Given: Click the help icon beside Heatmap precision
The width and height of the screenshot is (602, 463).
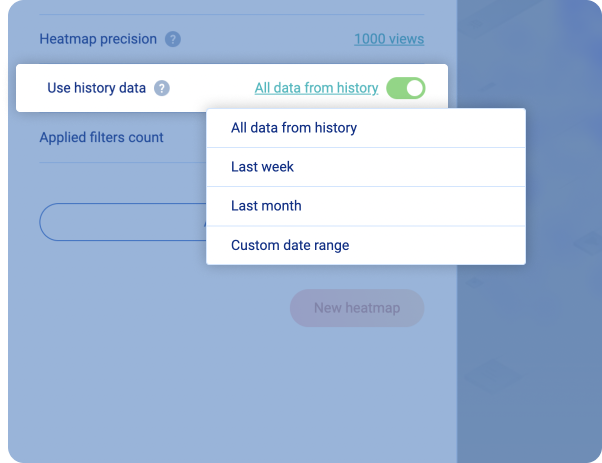Looking at the screenshot, I should click(x=173, y=39).
